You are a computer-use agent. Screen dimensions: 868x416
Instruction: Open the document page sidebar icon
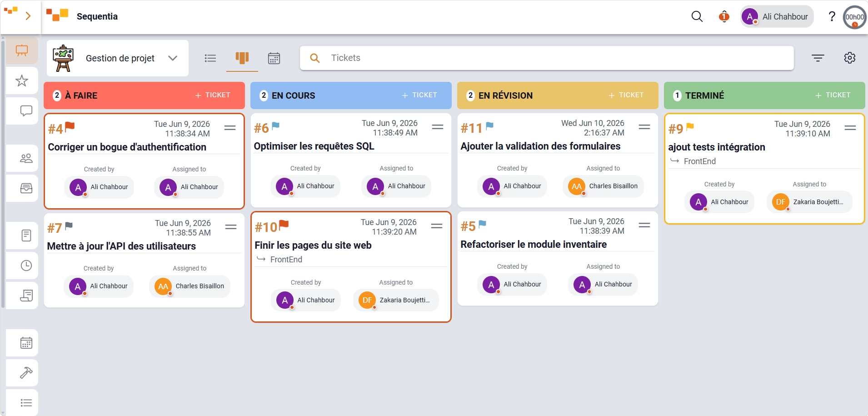point(26,236)
